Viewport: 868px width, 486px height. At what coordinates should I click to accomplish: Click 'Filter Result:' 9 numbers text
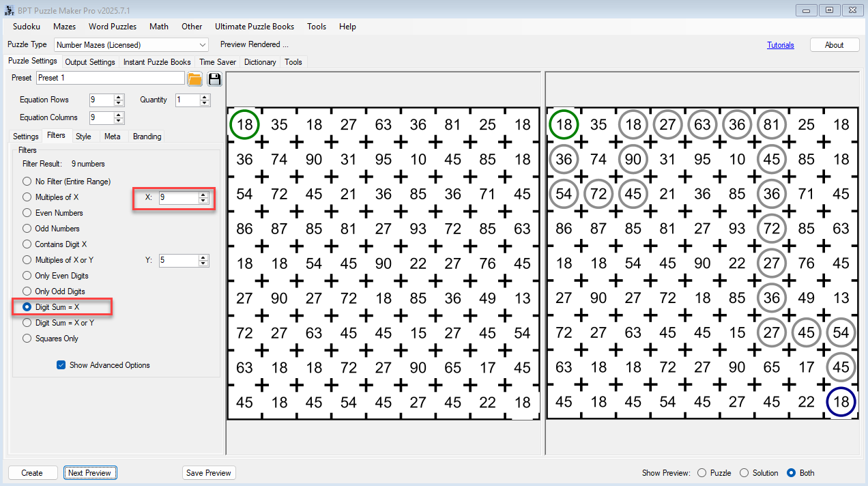click(x=63, y=164)
